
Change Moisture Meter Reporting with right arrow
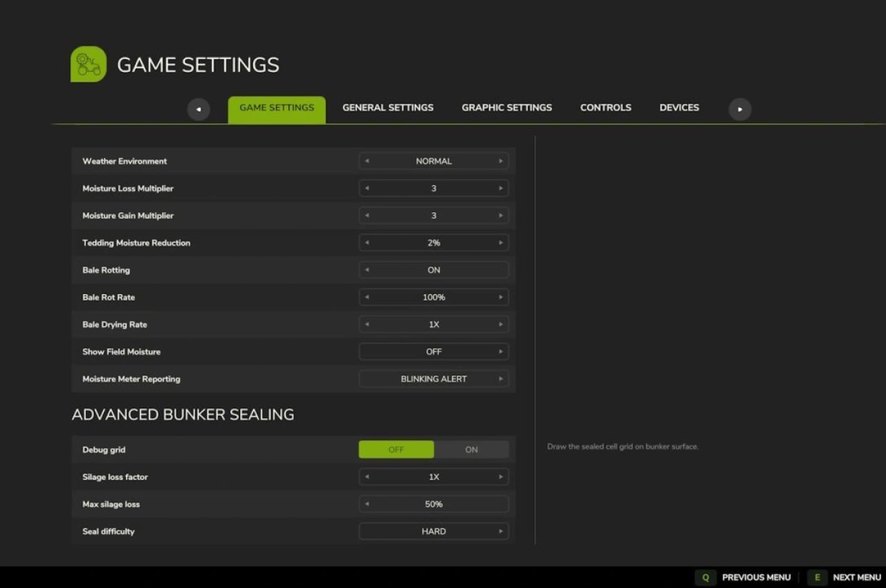[x=500, y=379]
